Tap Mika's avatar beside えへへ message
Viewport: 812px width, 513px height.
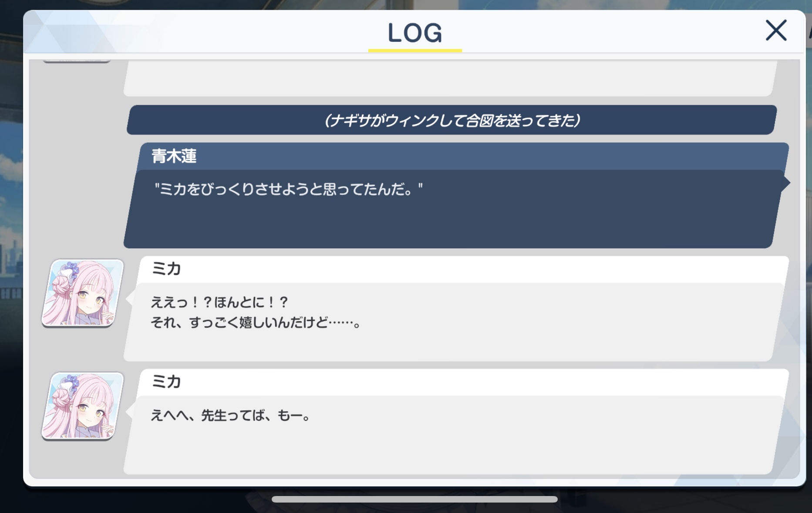[x=83, y=406]
